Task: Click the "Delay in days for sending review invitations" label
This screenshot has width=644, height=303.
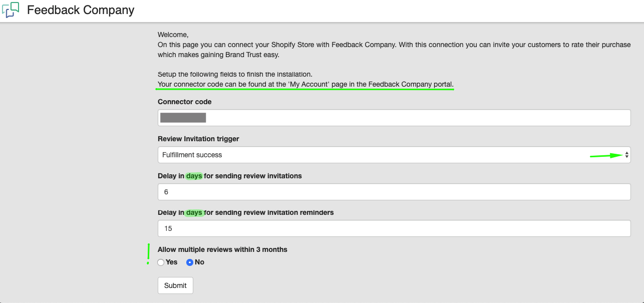Action: pyautogui.click(x=229, y=176)
